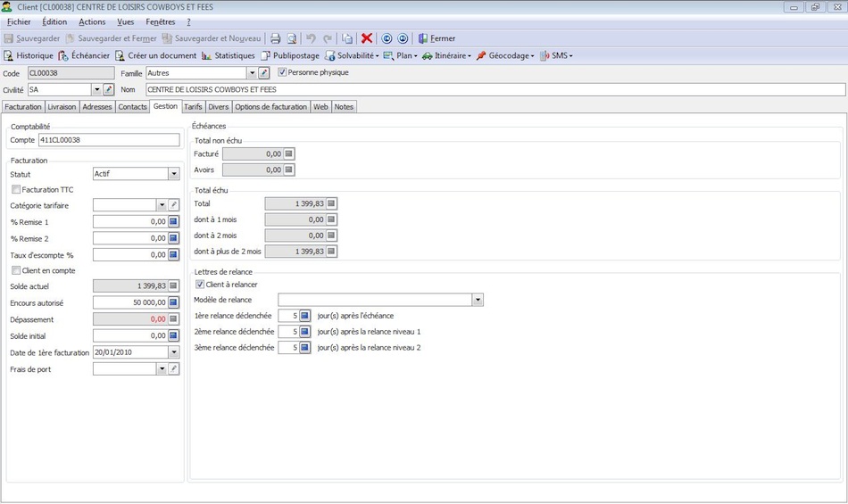Toggle Personne physique checkbox
Image resolution: width=848 pixels, height=504 pixels.
click(x=282, y=72)
